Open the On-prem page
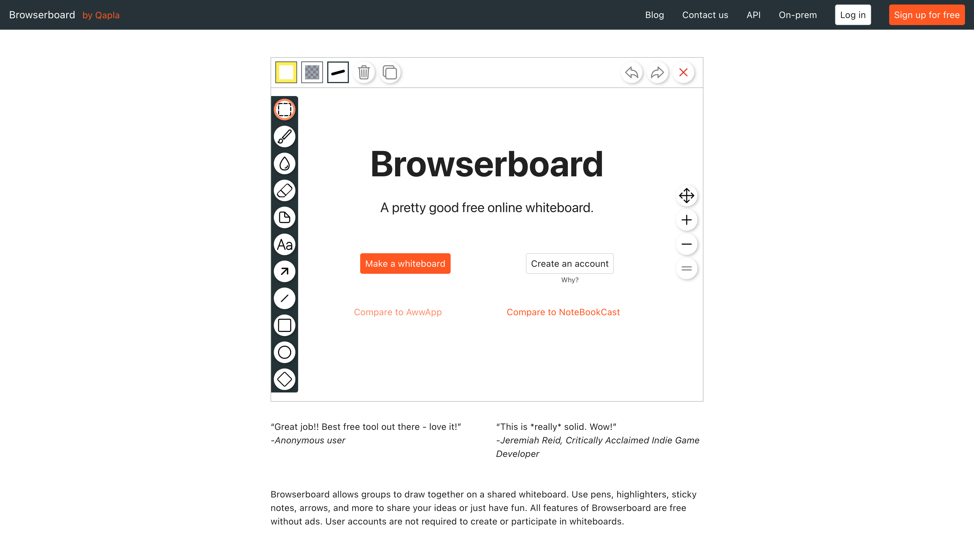Image resolution: width=974 pixels, height=560 pixels. coord(797,15)
